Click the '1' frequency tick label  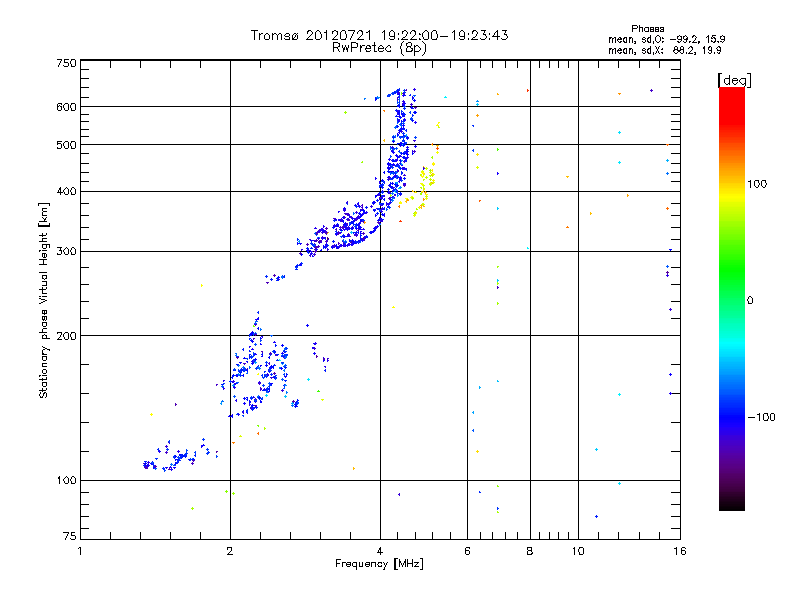(80, 551)
